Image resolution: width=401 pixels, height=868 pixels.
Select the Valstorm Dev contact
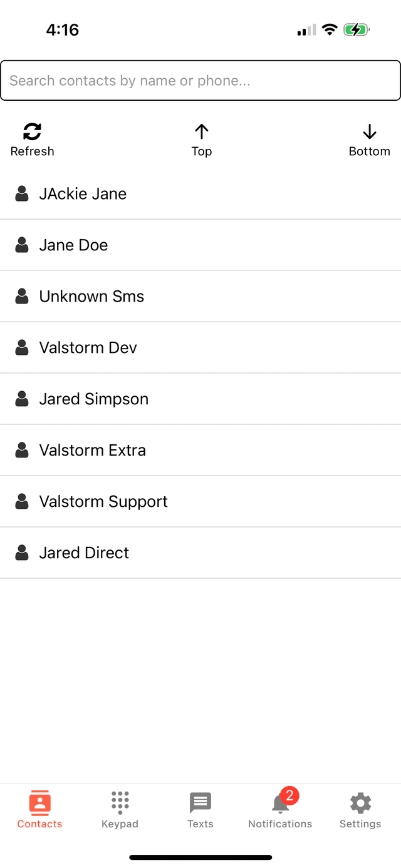pos(88,347)
